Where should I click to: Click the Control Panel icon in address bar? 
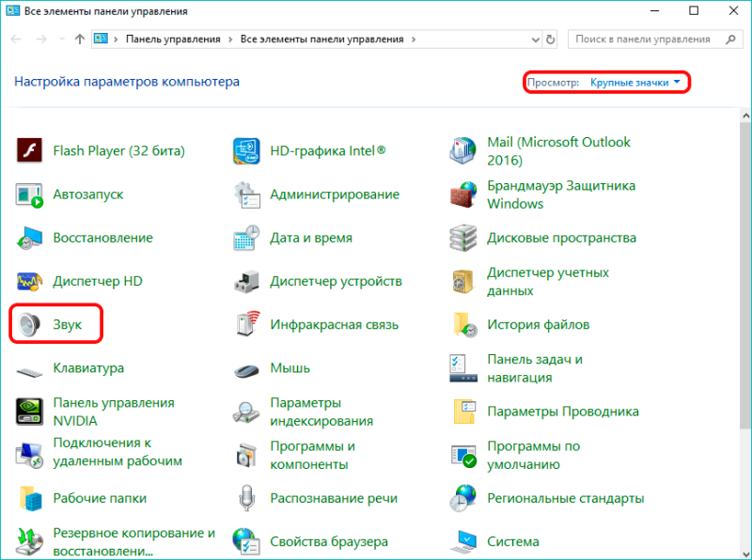click(x=101, y=39)
